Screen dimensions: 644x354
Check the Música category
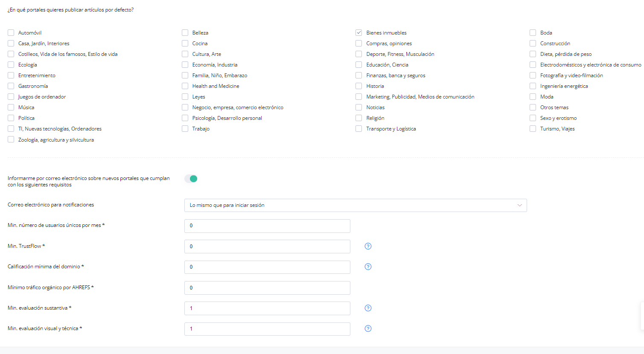click(11, 107)
